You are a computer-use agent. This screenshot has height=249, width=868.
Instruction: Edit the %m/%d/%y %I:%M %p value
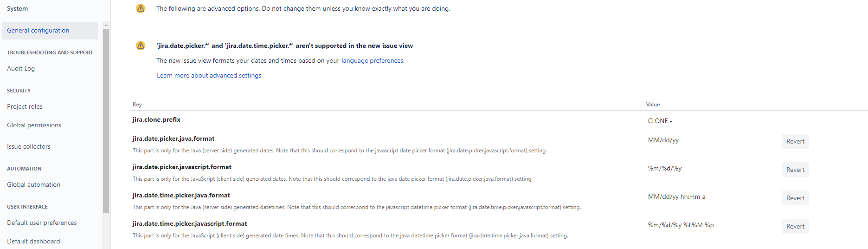[x=681, y=225]
